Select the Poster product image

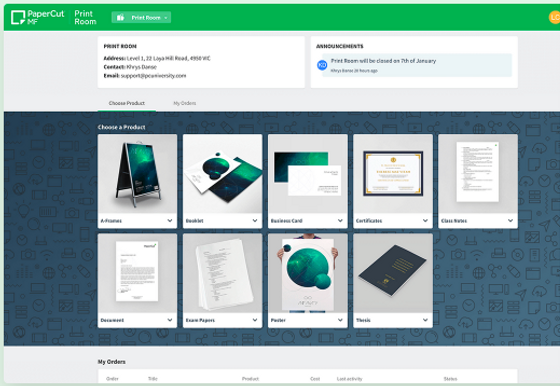[308, 274]
